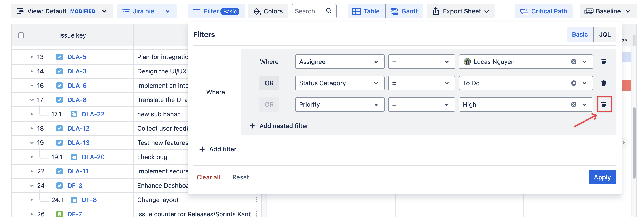Click the three-dot menu for Change layout row
This screenshot has height=217, width=644.
[x=256, y=200]
